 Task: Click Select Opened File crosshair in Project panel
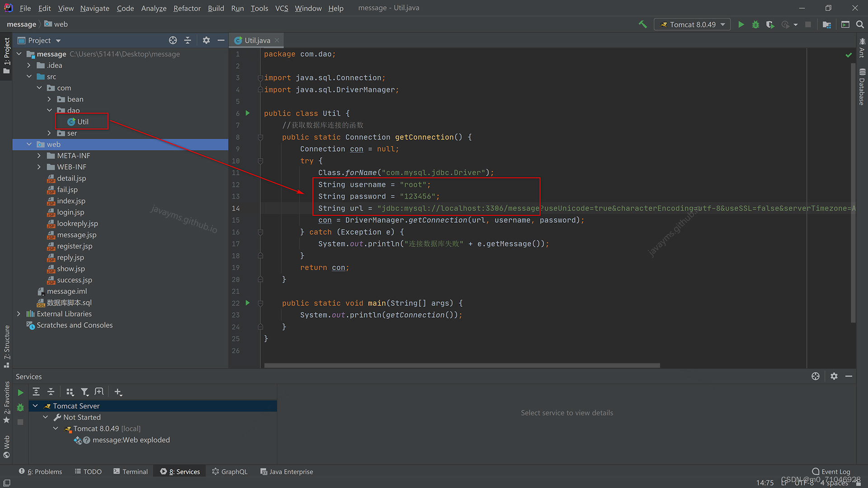pyautogui.click(x=173, y=40)
